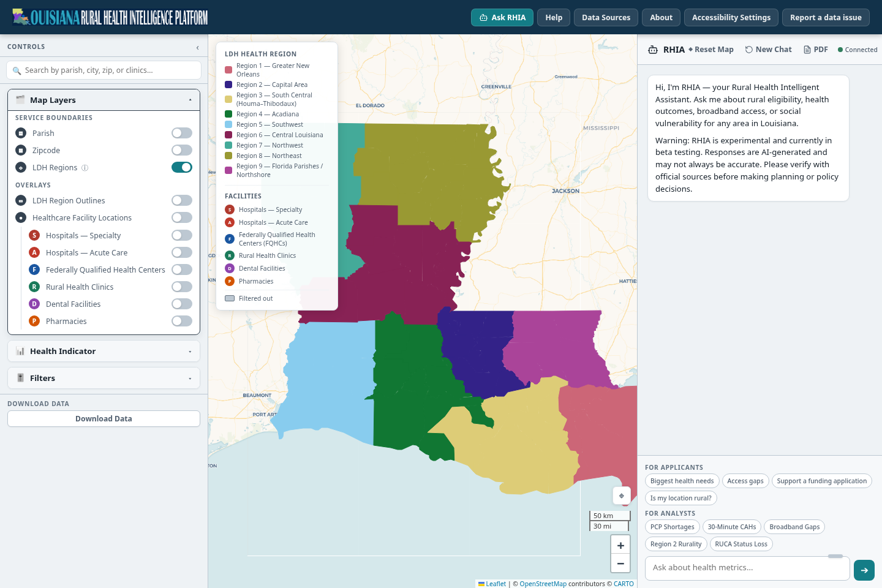Click Region 1 Greater New Orleans color swatch
The image size is (882, 588).
point(228,70)
